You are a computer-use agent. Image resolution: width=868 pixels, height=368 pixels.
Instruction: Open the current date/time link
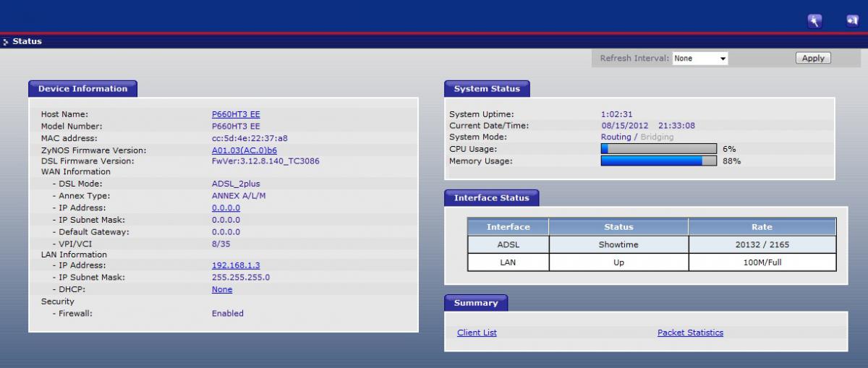point(647,126)
